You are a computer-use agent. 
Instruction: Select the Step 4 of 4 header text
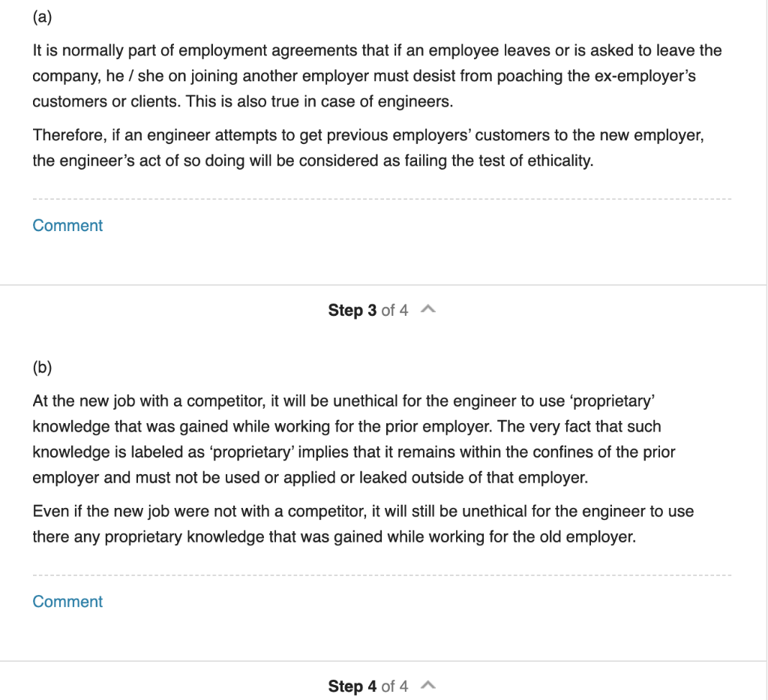pos(367,686)
